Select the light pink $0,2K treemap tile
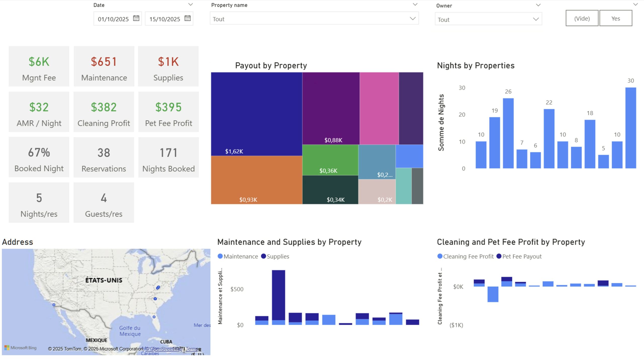 pyautogui.click(x=377, y=191)
